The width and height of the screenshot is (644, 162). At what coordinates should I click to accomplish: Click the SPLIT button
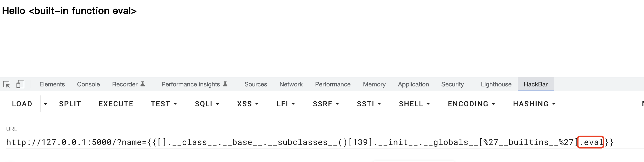tap(70, 104)
